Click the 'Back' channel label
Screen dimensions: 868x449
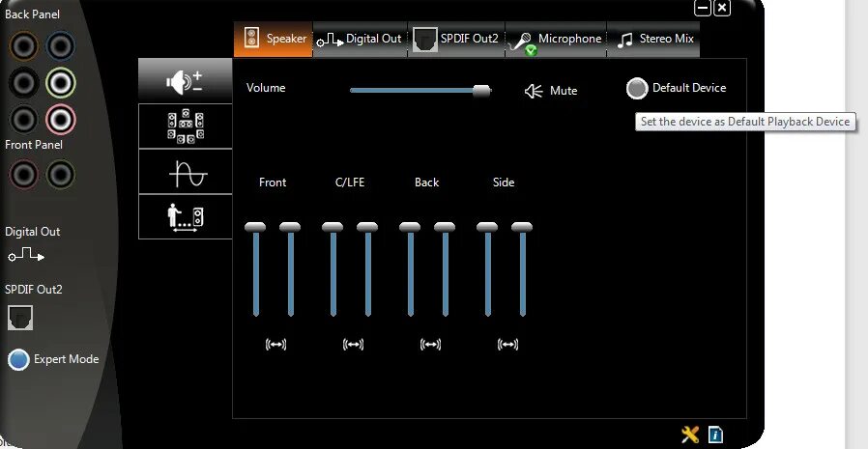(x=427, y=182)
